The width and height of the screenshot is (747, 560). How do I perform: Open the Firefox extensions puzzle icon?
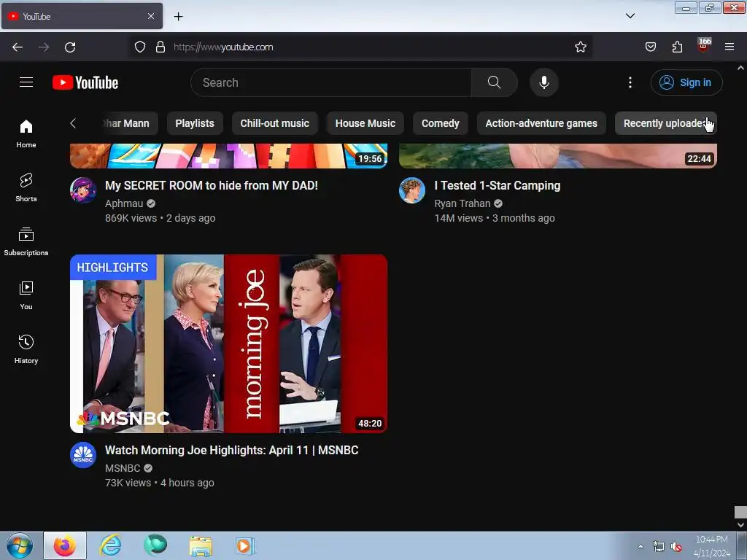coord(677,47)
